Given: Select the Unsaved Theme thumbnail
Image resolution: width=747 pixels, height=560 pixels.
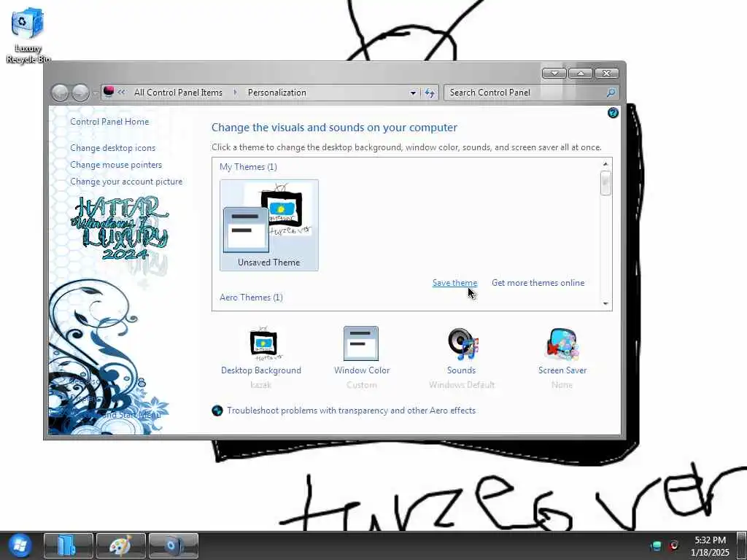Looking at the screenshot, I should point(269,225).
